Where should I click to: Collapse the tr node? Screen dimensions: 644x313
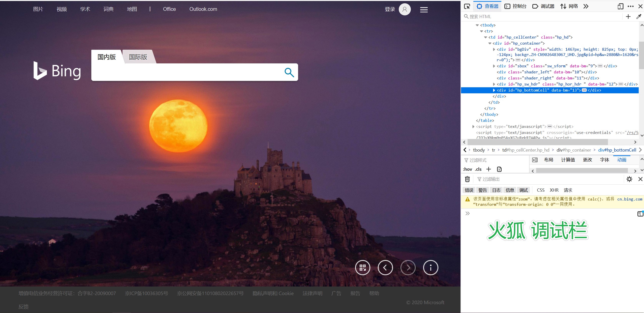click(x=481, y=31)
